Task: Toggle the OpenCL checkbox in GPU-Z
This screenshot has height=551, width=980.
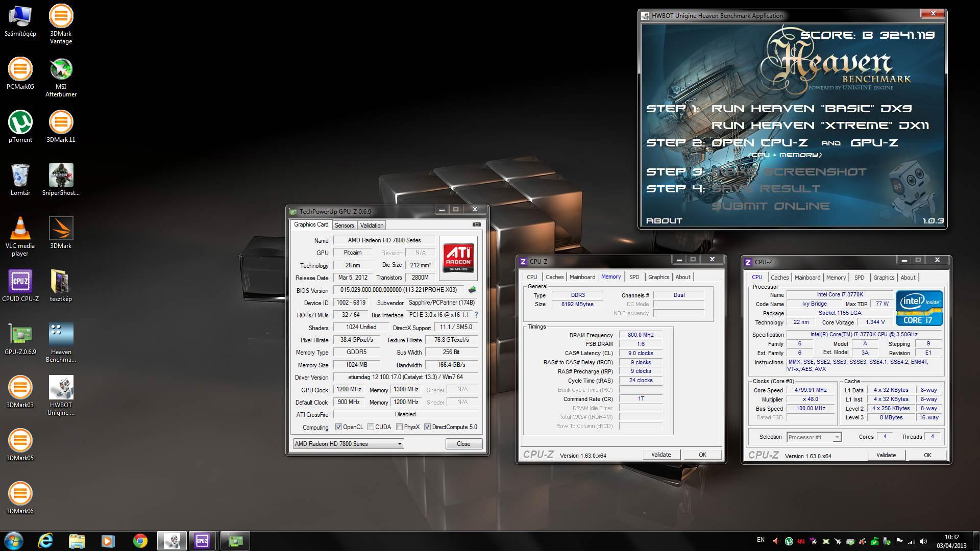Action: (x=338, y=427)
